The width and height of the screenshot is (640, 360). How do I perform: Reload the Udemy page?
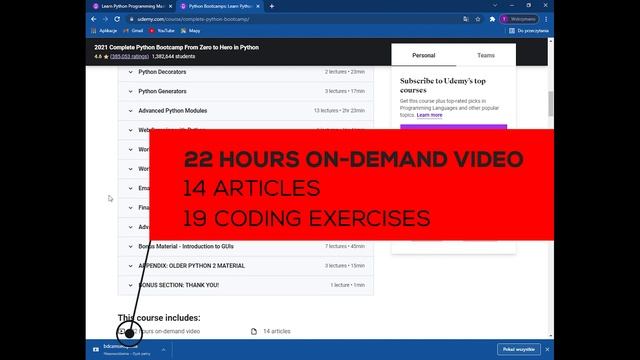pos(117,19)
